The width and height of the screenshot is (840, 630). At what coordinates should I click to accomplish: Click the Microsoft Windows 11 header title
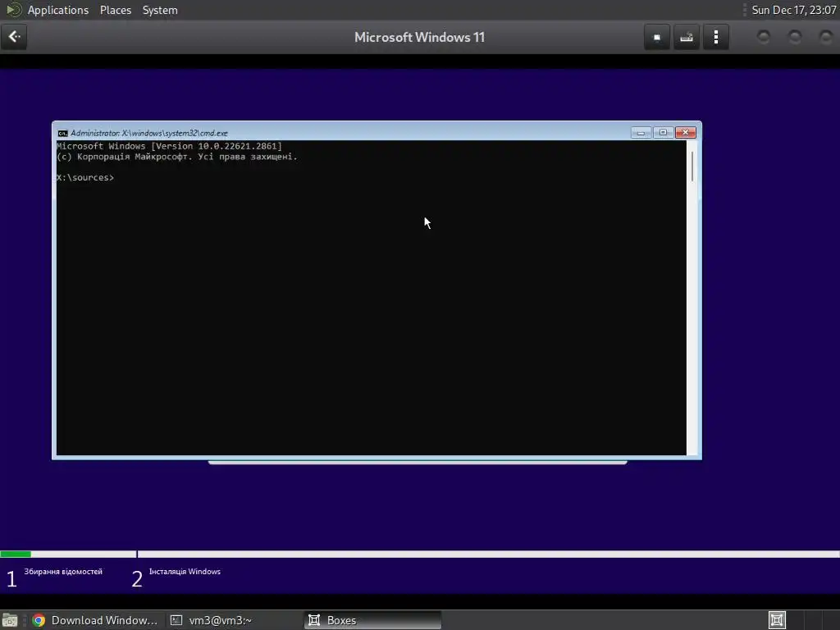(419, 38)
